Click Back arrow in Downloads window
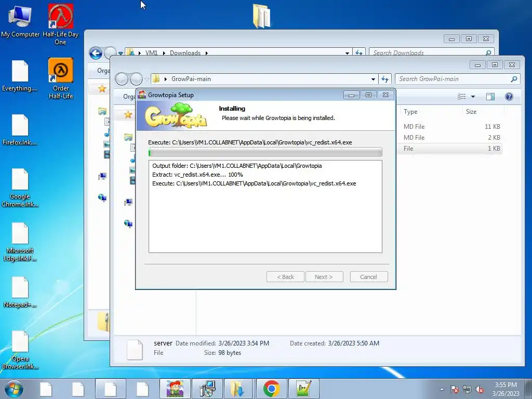532x399 pixels. [x=96, y=53]
